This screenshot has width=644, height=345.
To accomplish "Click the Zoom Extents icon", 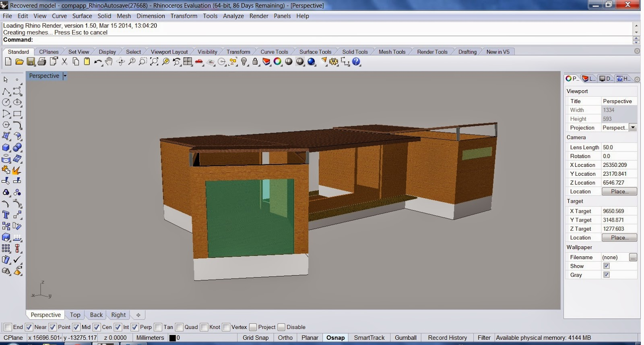I will [154, 62].
